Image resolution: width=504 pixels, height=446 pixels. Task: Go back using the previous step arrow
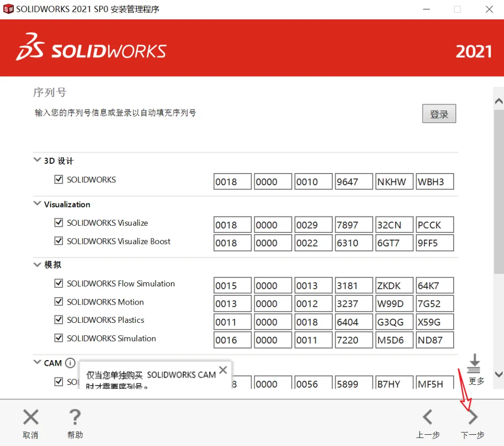(x=427, y=417)
